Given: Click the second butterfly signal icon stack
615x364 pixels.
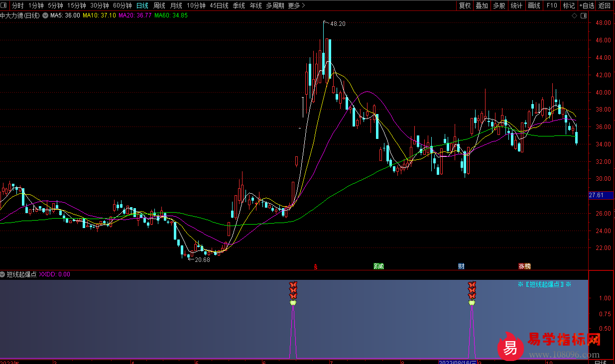Looking at the screenshot, I should pyautogui.click(x=472, y=293).
